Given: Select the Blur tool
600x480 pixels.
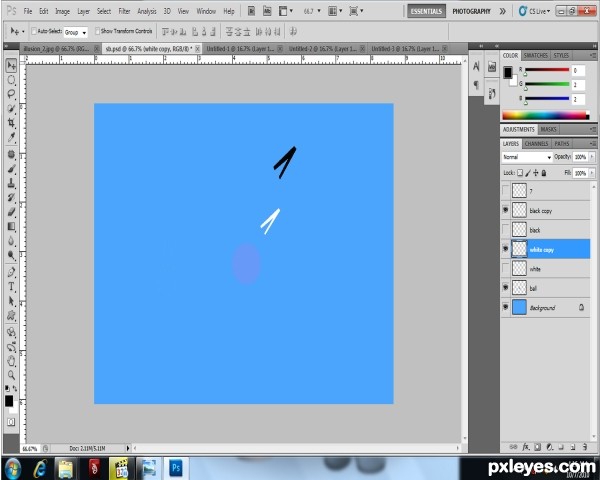Looking at the screenshot, I should pyautogui.click(x=11, y=240).
